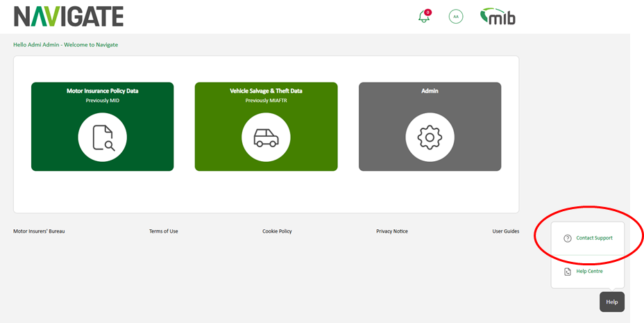Select Vehicle Salvage & Theft Data heading
This screenshot has width=644, height=323.
pos(266,91)
